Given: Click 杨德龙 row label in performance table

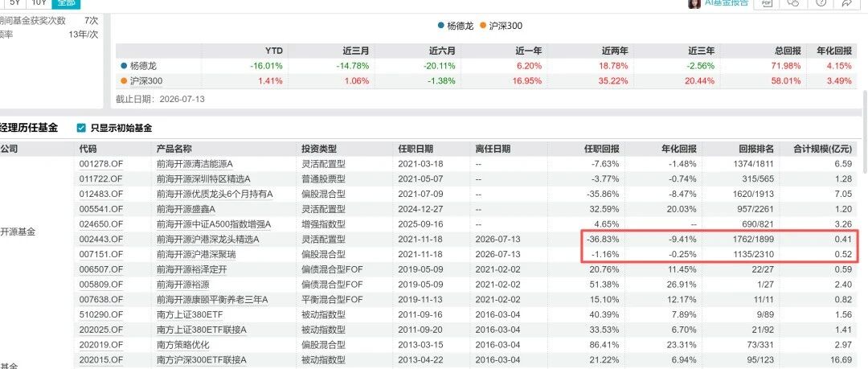Looking at the screenshot, I should [143, 65].
